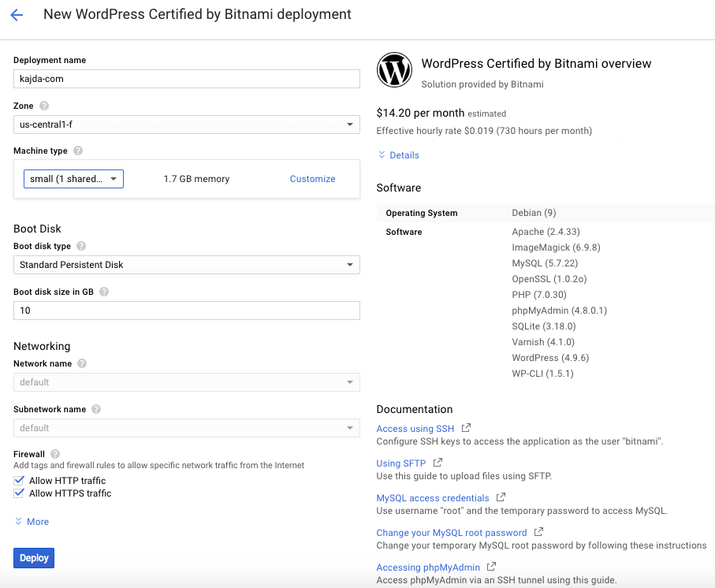This screenshot has width=715, height=588.
Task: Click the WordPress logo icon
Action: click(394, 69)
